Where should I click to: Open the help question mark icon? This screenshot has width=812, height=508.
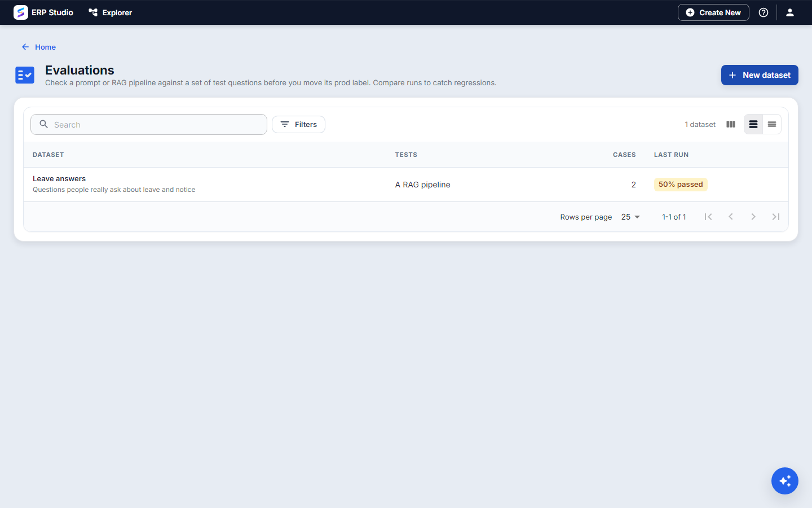[764, 12]
